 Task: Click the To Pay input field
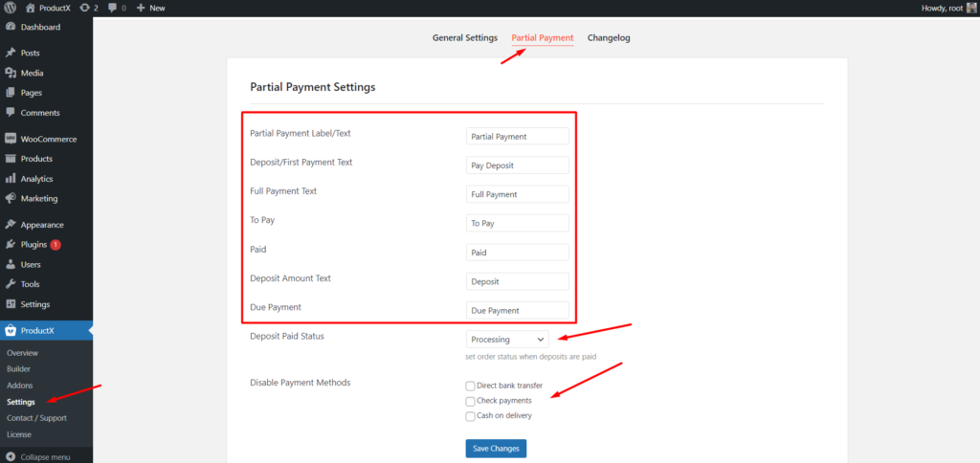(x=518, y=223)
